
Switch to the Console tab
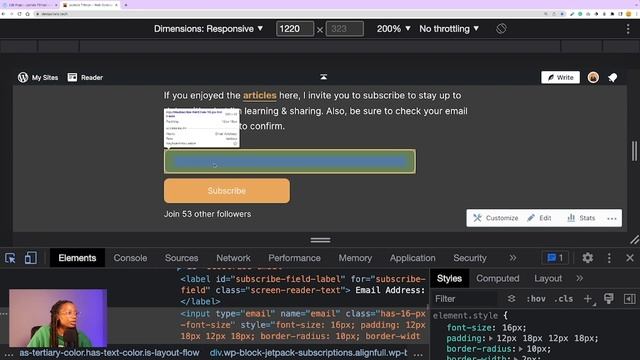click(130, 258)
